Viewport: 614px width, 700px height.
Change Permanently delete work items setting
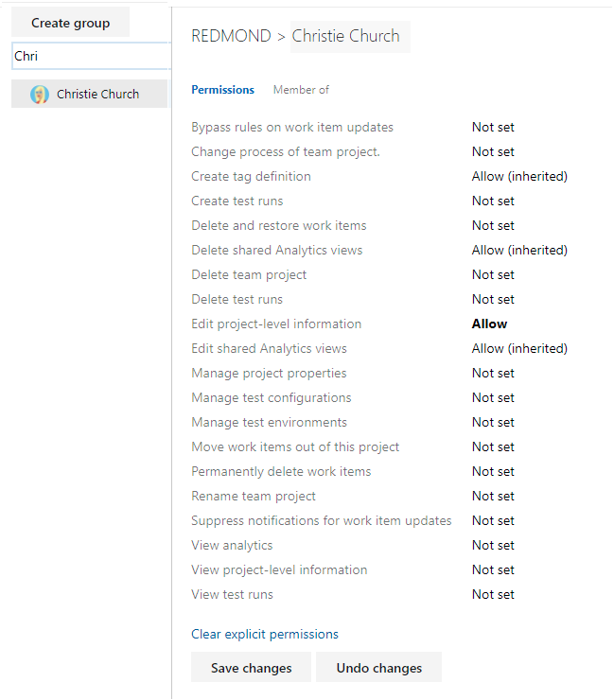point(493,471)
